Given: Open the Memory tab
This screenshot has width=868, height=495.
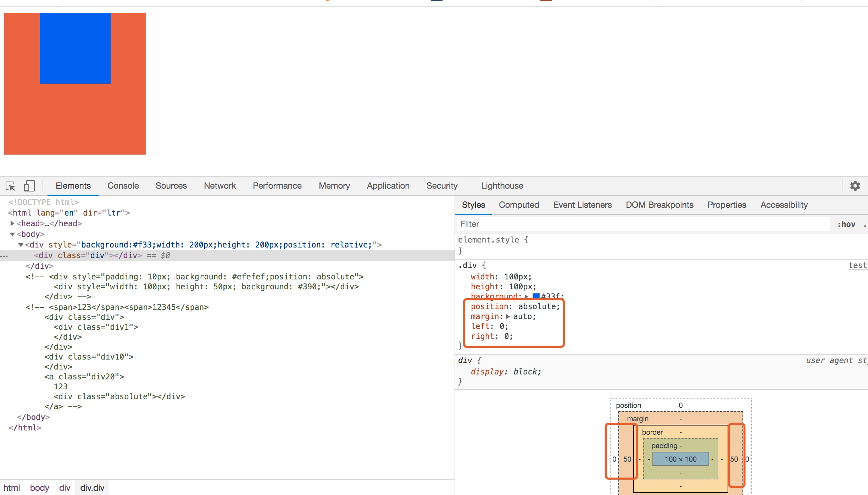Looking at the screenshot, I should pyautogui.click(x=334, y=186).
